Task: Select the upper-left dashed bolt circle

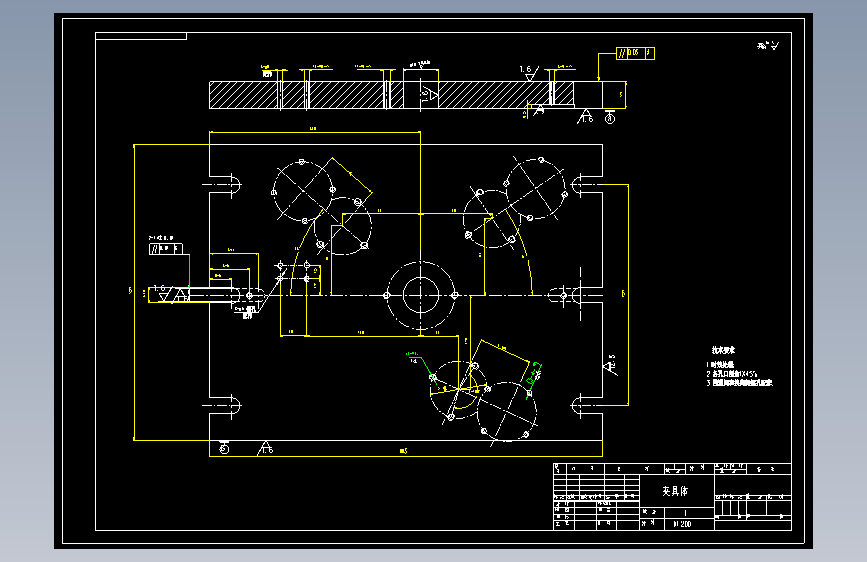Action: (x=304, y=191)
